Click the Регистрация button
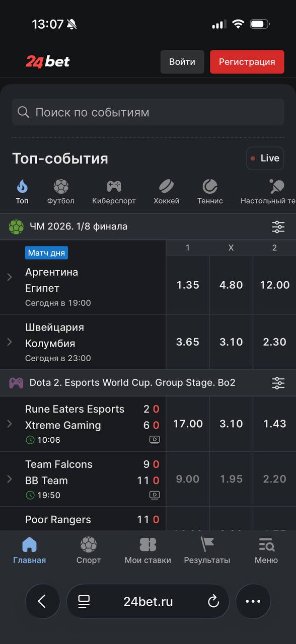Screen dimensions: 296x644 [x=247, y=62]
